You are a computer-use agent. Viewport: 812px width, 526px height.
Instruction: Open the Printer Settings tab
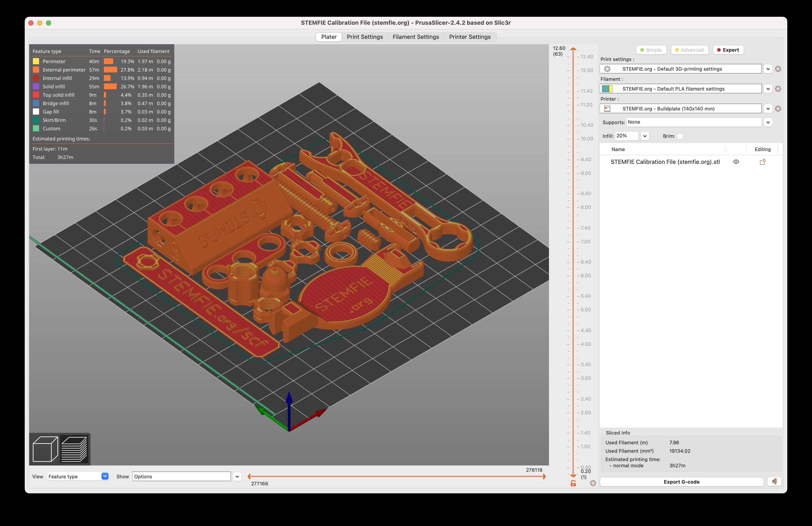(470, 37)
